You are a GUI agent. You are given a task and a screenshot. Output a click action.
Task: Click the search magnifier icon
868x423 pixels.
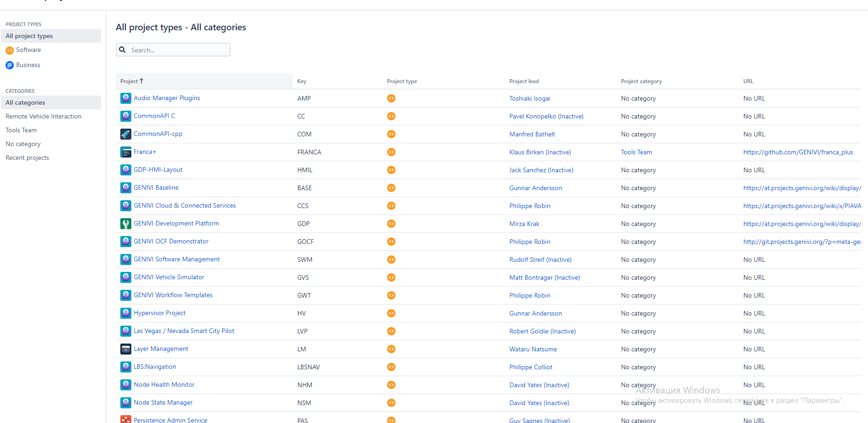coord(123,50)
